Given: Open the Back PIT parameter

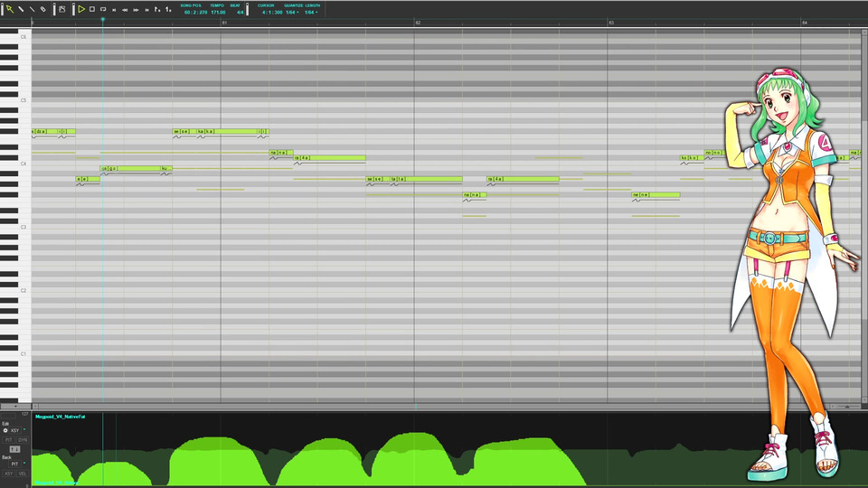Looking at the screenshot, I should (x=15, y=464).
